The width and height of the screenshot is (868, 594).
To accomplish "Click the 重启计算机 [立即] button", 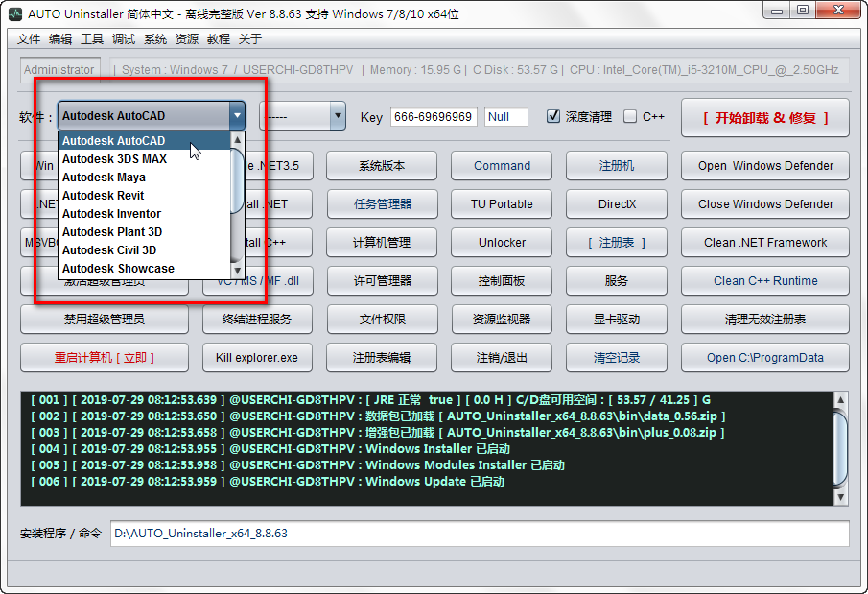I will pos(104,357).
